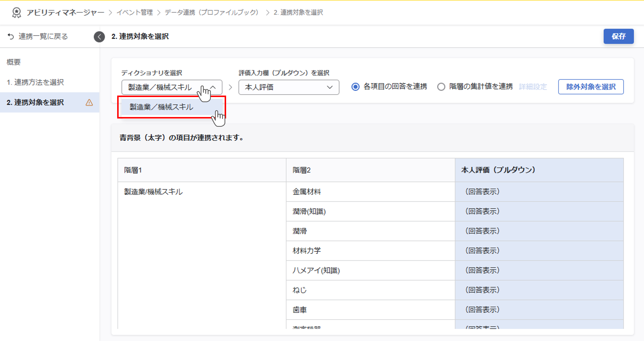Select 2. 連携対象を選択 sidebar item
The height and width of the screenshot is (341, 644).
pyautogui.click(x=35, y=103)
